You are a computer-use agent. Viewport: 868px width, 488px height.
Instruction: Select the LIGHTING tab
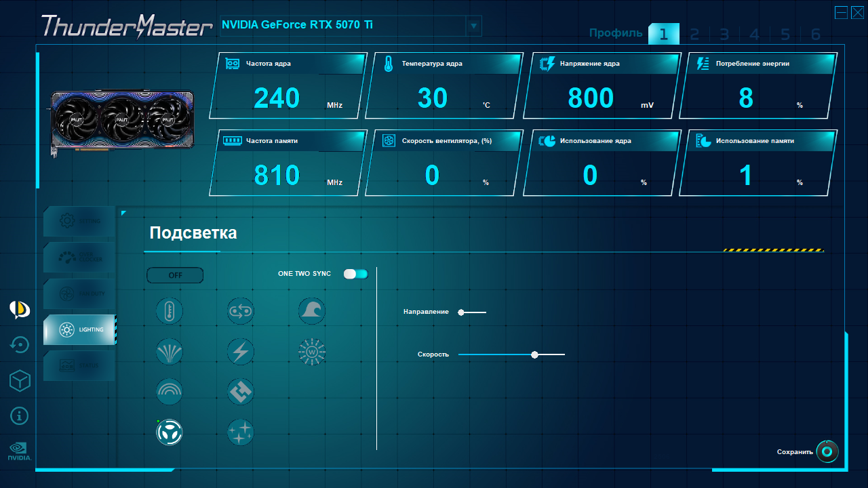coord(79,329)
